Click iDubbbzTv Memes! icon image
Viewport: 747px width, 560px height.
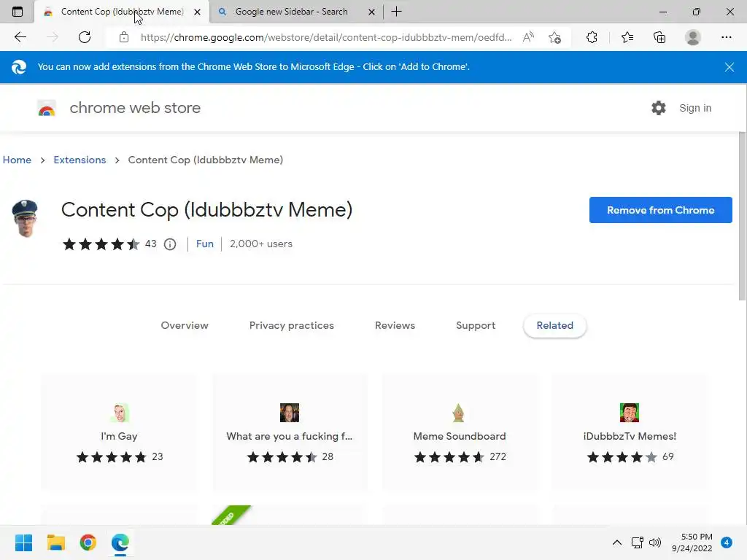pyautogui.click(x=630, y=413)
